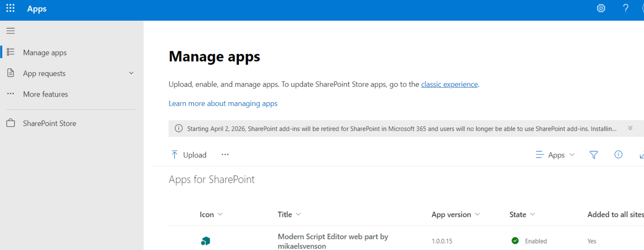Open the Icon column header dropdown
The width and height of the screenshot is (644, 250).
click(x=220, y=214)
